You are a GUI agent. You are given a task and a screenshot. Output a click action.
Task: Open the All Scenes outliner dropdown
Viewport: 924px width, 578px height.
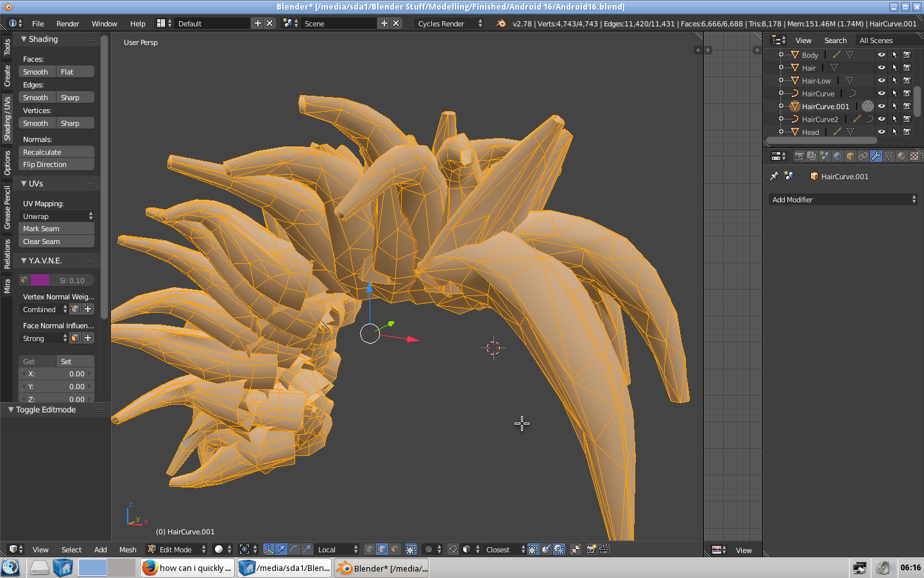(889, 40)
